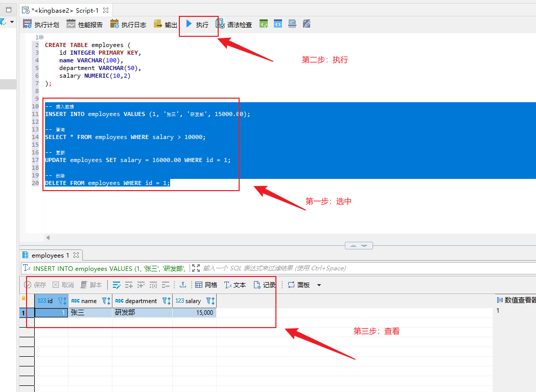Click the DELETE FROM employees line
536x392 pixels.
click(107, 182)
